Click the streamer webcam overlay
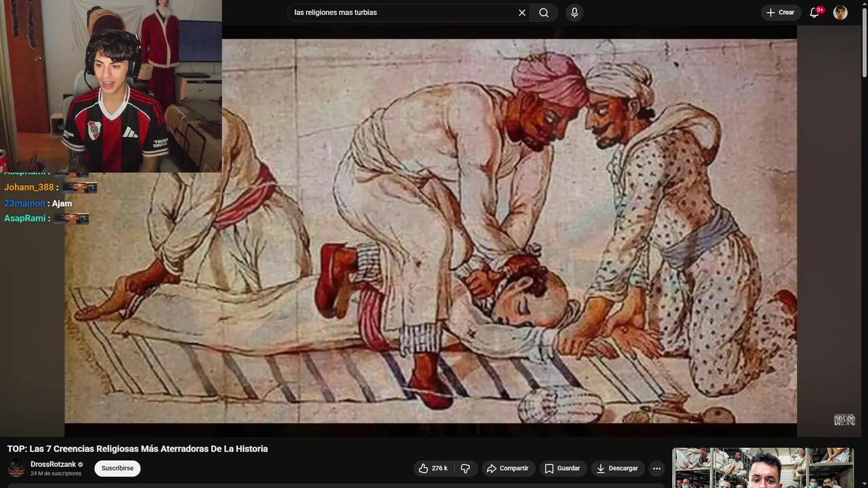Screen dimensions: 868x488 coord(111,86)
